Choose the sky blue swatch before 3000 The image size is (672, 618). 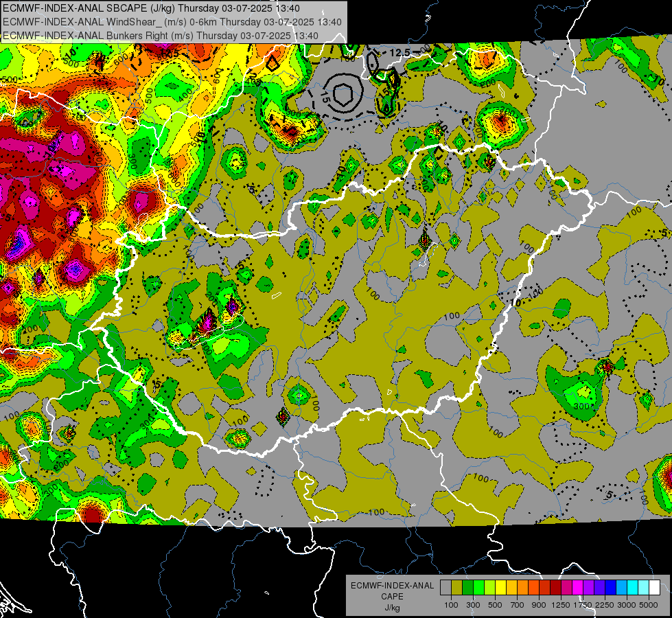point(621,588)
